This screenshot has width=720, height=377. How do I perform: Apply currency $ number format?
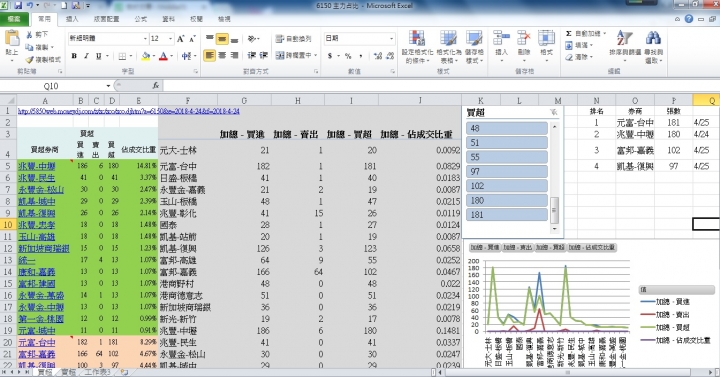click(x=330, y=56)
